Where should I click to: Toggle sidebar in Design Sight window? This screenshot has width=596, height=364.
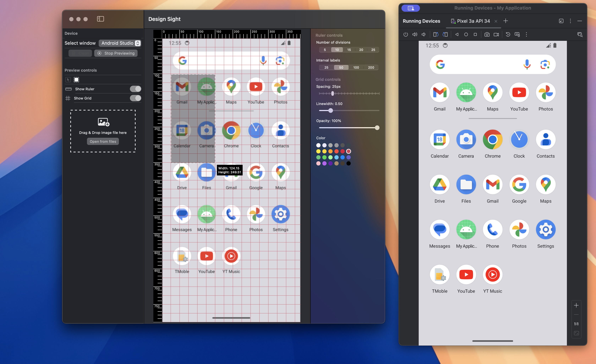point(100,19)
